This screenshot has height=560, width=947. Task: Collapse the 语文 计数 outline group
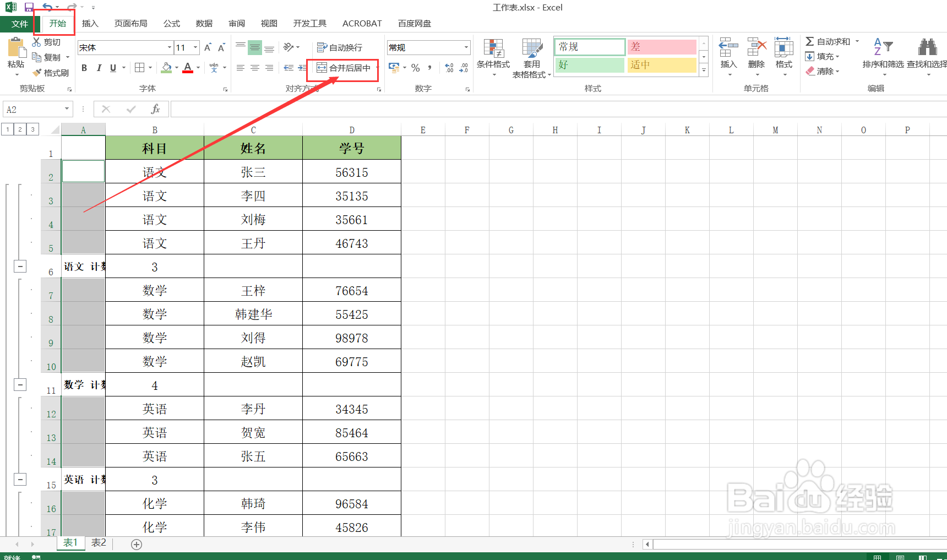point(20,267)
